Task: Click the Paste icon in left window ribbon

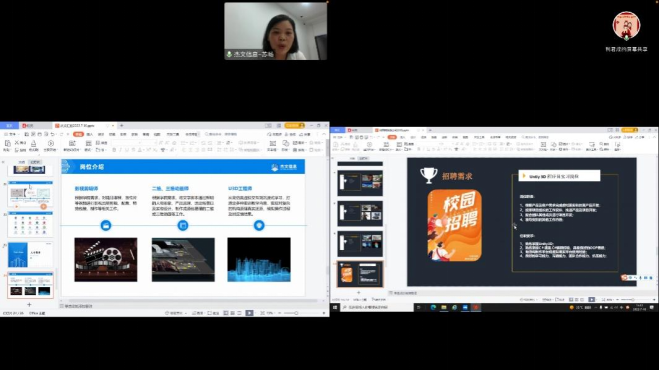Action: coord(7,145)
